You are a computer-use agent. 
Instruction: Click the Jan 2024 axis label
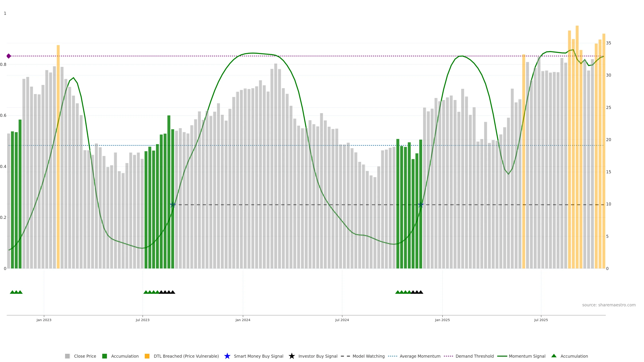pyautogui.click(x=243, y=320)
